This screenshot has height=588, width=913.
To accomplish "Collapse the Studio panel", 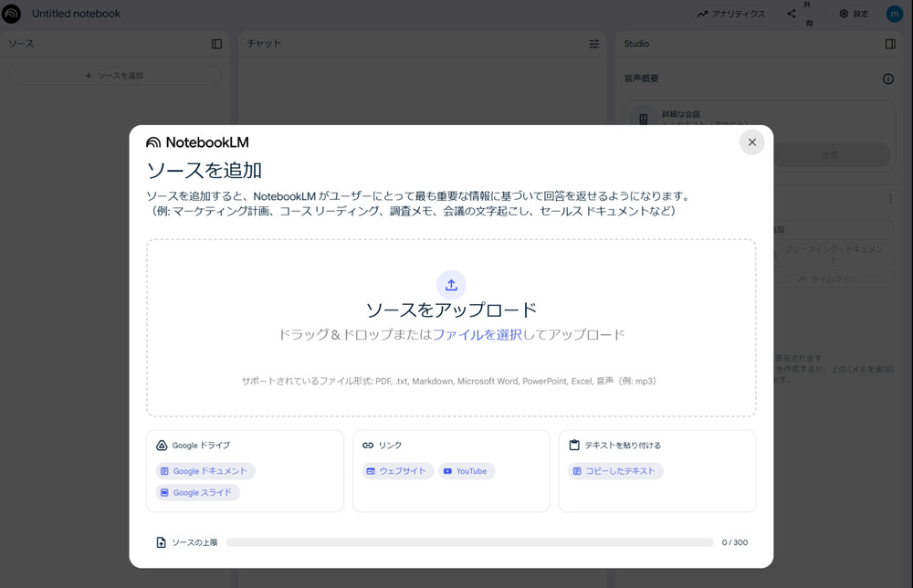I will 887,43.
